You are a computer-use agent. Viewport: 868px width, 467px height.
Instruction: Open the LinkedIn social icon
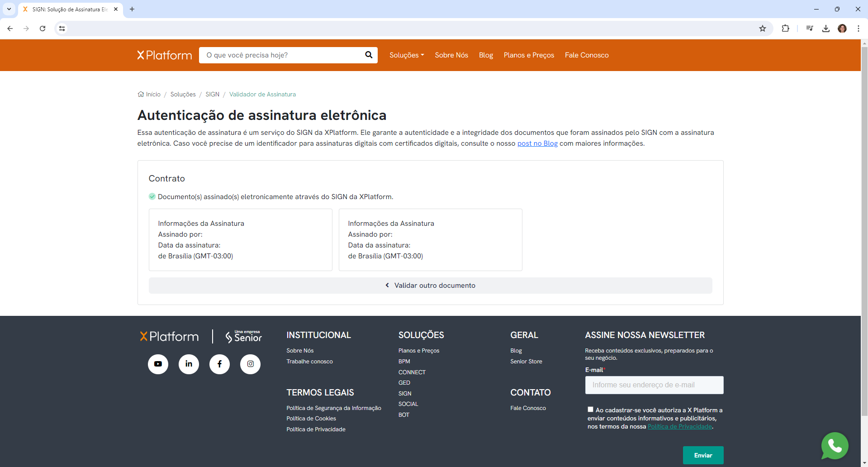point(189,364)
